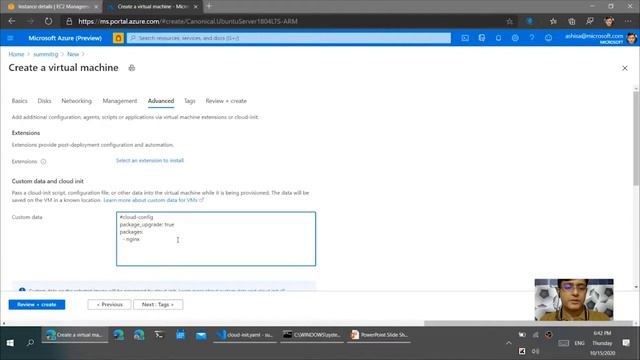This screenshot has width=640, height=360.
Task: Open the browser Collections icon
Action: 571,21
